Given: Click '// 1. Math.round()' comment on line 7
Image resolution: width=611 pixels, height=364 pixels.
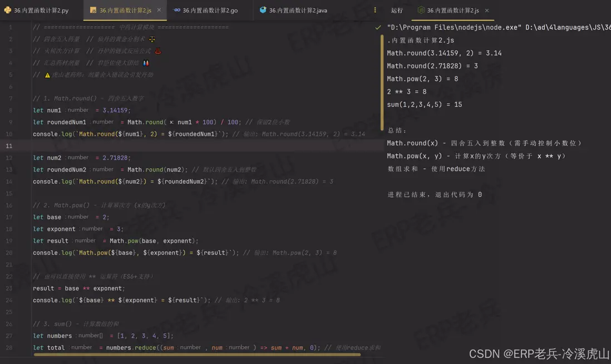Looking at the screenshot, I should coord(88,98).
